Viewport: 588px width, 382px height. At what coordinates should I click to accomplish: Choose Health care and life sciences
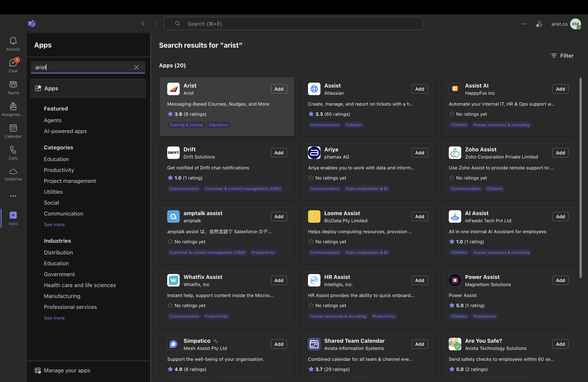(80, 285)
